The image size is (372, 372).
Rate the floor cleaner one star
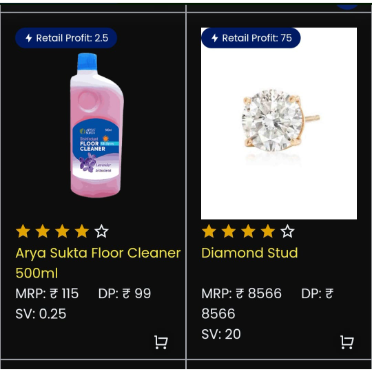click(x=23, y=231)
